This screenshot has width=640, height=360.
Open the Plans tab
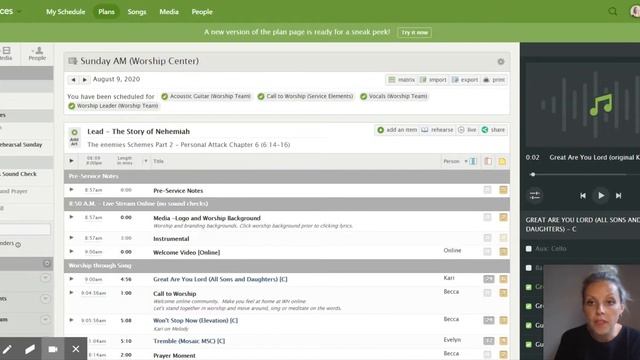click(106, 12)
